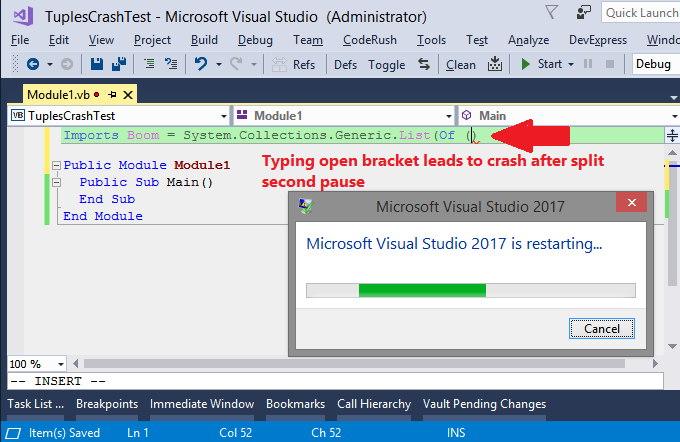Screen dimensions: 680x442
Task: Start debugging with the green play icon
Action: click(x=525, y=64)
